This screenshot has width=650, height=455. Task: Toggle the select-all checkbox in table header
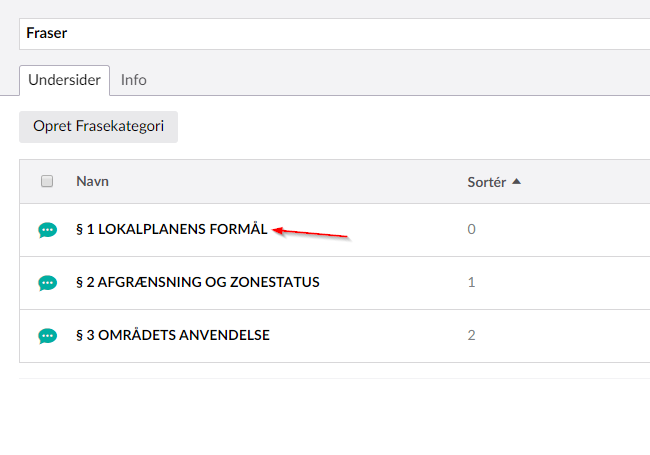coord(47,182)
